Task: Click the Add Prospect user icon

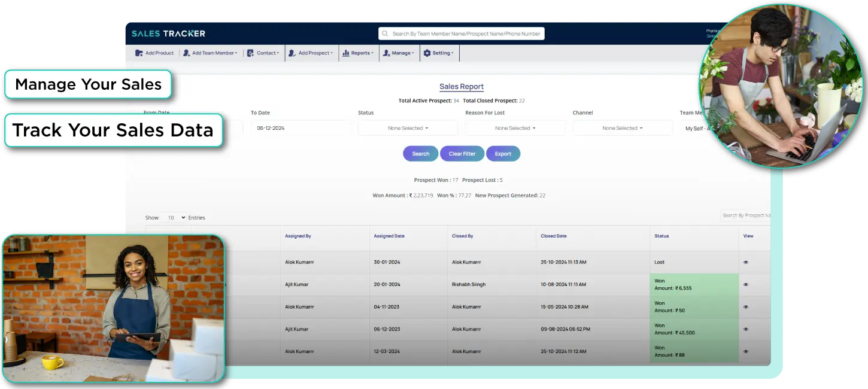Action: [x=292, y=53]
